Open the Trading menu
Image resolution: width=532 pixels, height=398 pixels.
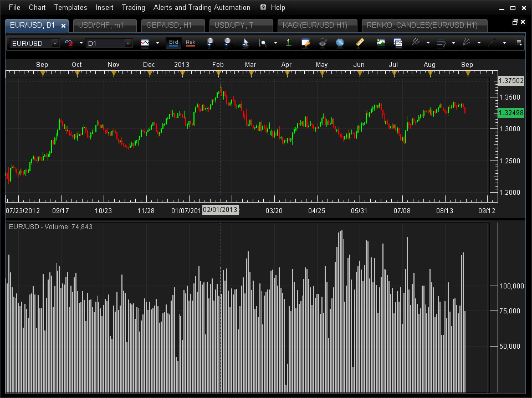pyautogui.click(x=134, y=7)
